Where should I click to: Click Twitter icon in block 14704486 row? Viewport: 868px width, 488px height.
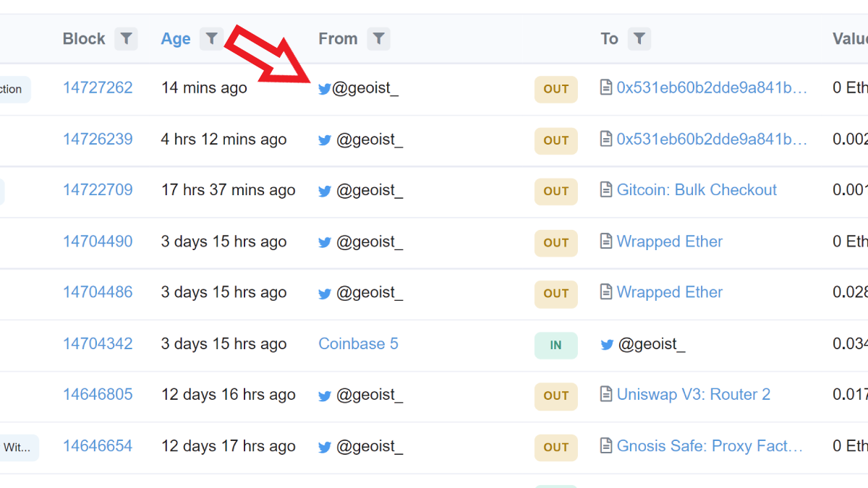coord(325,294)
